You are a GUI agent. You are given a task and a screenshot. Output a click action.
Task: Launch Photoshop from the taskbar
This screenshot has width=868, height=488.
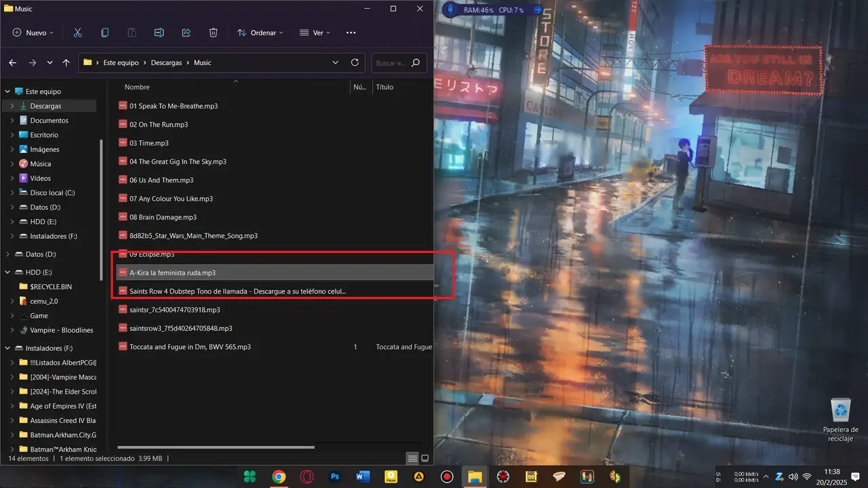pyautogui.click(x=335, y=476)
